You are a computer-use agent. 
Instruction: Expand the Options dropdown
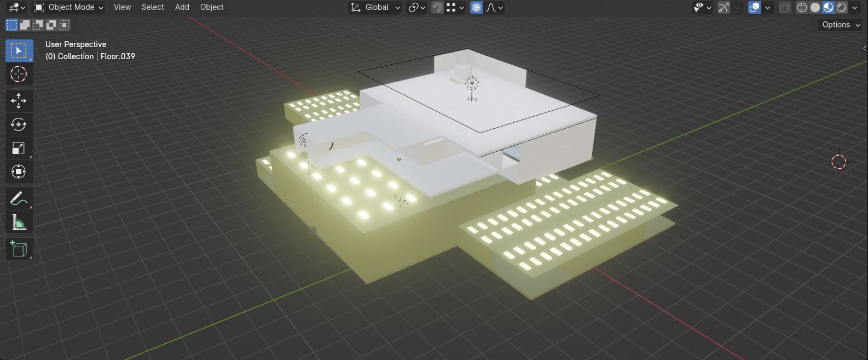click(x=841, y=25)
